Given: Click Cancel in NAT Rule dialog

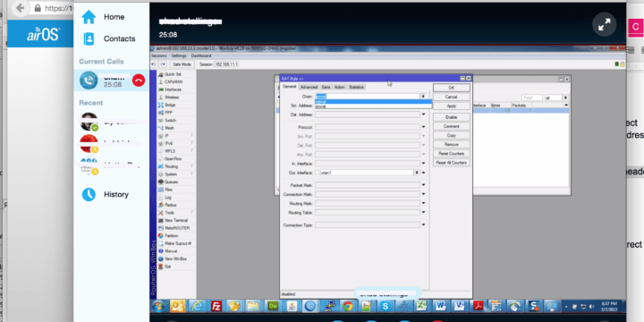Looking at the screenshot, I should point(452,97).
